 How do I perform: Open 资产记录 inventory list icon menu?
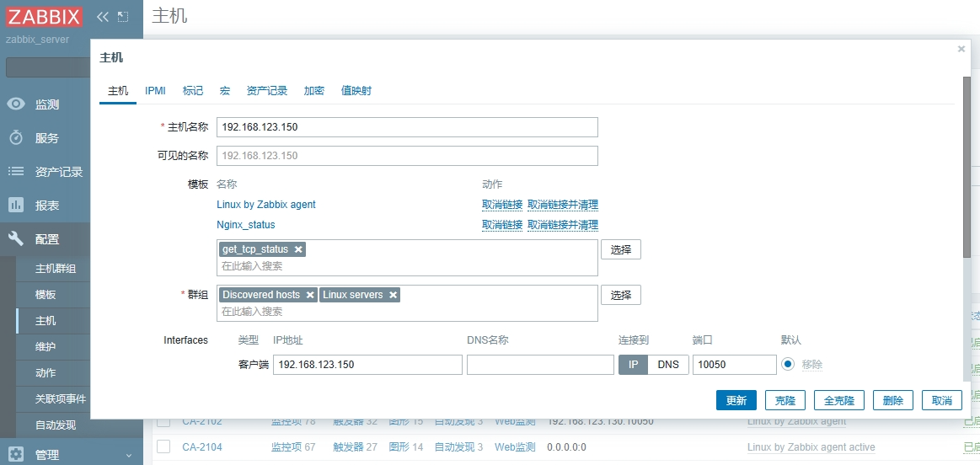pos(16,172)
